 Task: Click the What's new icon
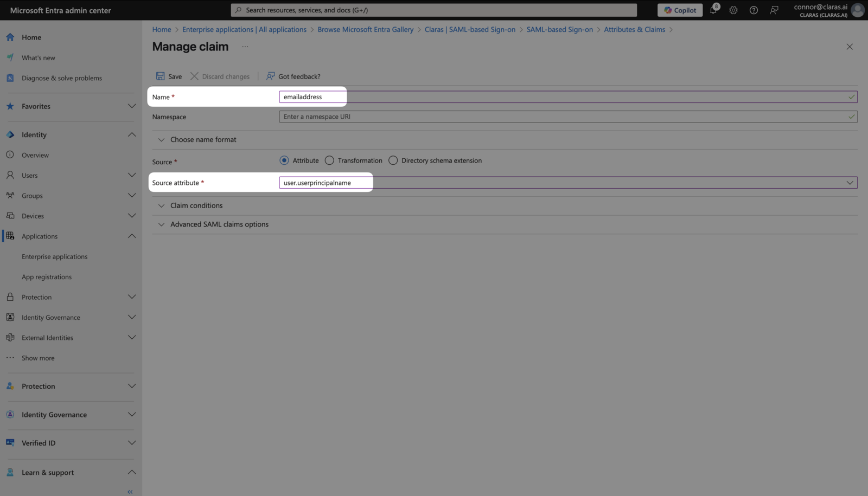10,57
